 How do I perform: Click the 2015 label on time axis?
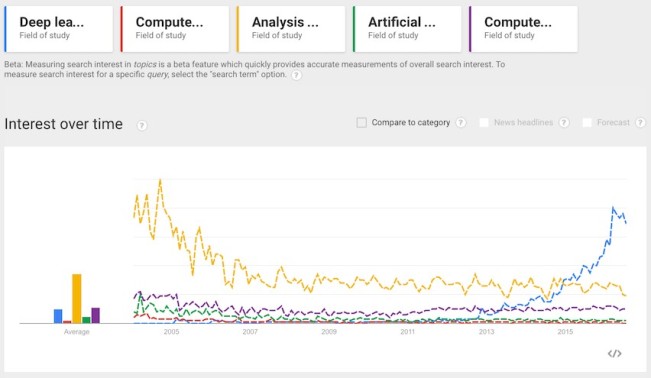565,331
